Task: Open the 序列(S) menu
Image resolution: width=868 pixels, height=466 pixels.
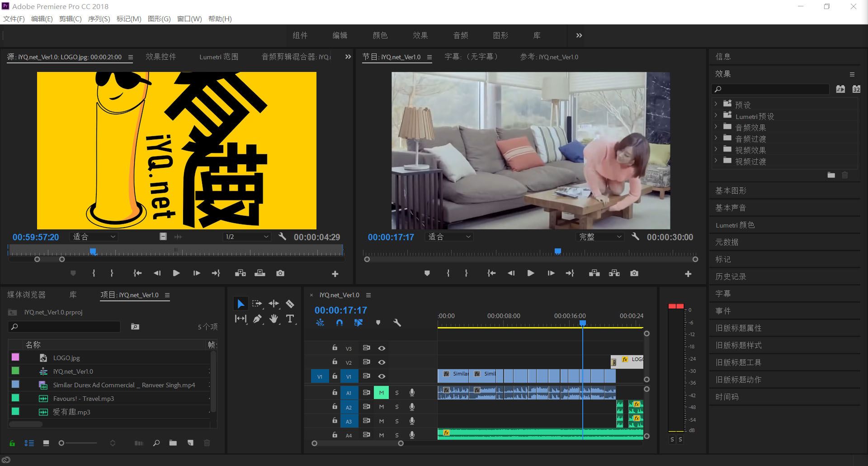Action: coord(99,19)
